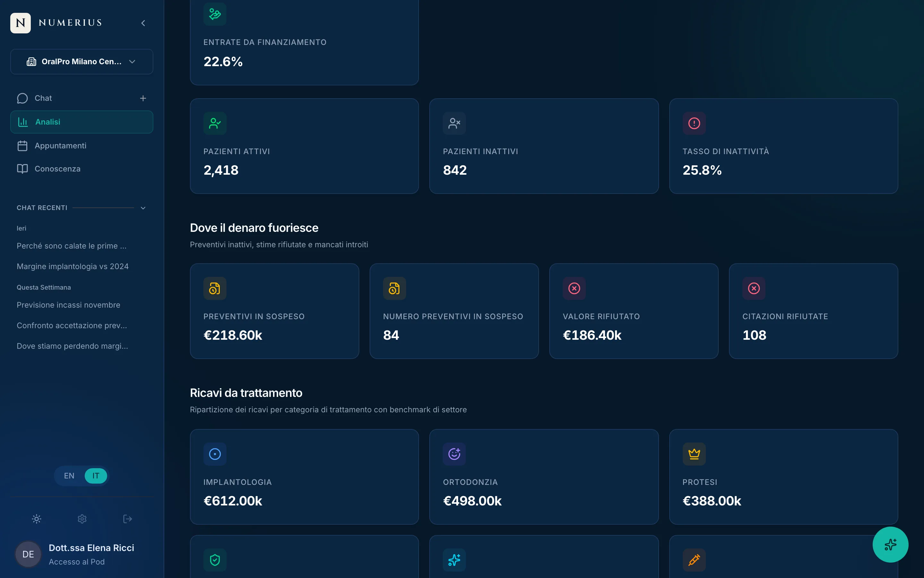Open chat 'Confronto accettazione prev...'
Viewport: 924px width, 578px height.
(x=72, y=325)
